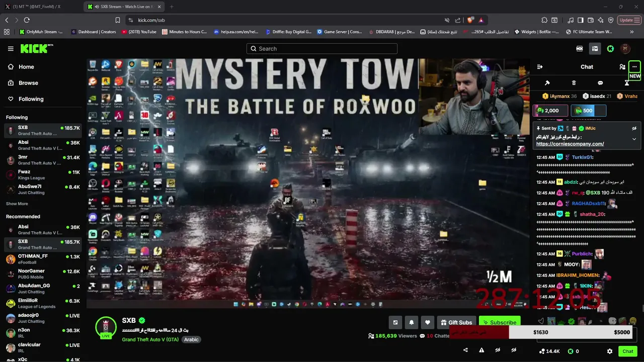The height and width of the screenshot is (362, 644).
Task: Open the OnlyMuh Stream bookmark
Action: (41, 32)
